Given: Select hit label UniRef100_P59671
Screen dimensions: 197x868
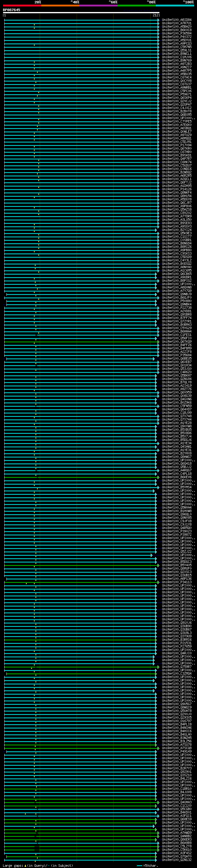Looking at the screenshot, I should (x=177, y=94).
